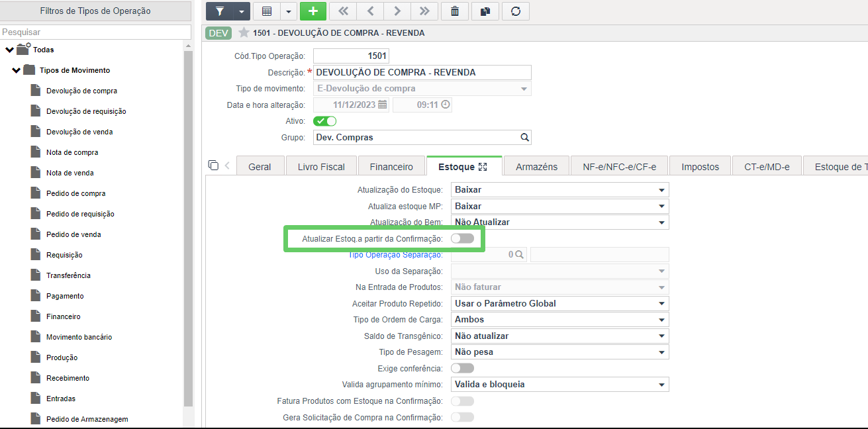868x429 pixels.
Task: Switch to the NF-e/NFC-e/CF-e tab
Action: 619,166
